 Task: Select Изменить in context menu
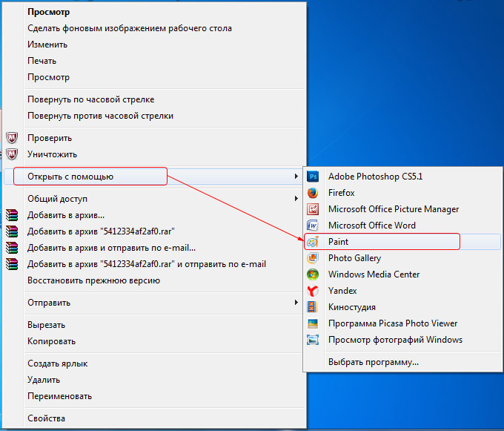tap(47, 45)
